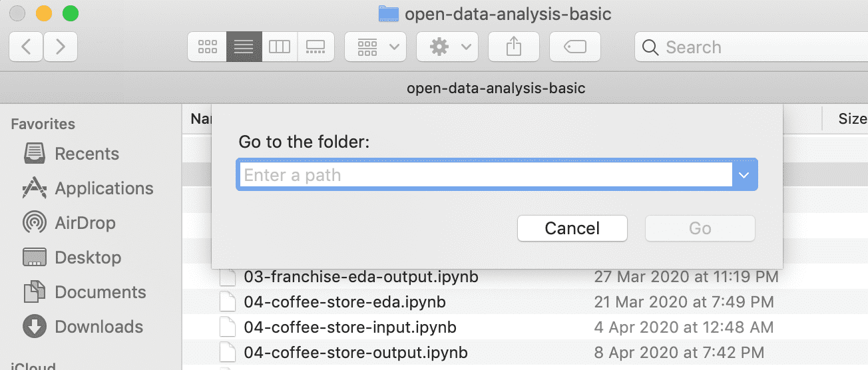Click the Finder back navigation arrow
The image size is (868, 370).
click(27, 47)
